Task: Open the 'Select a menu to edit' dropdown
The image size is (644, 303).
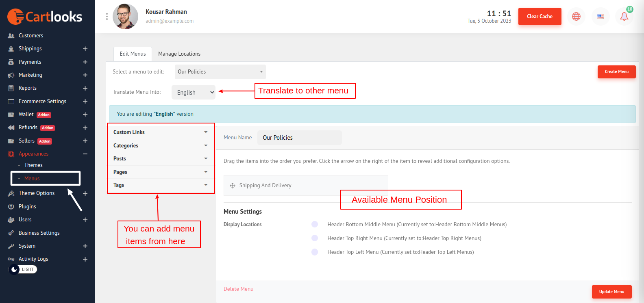Action: (x=220, y=72)
